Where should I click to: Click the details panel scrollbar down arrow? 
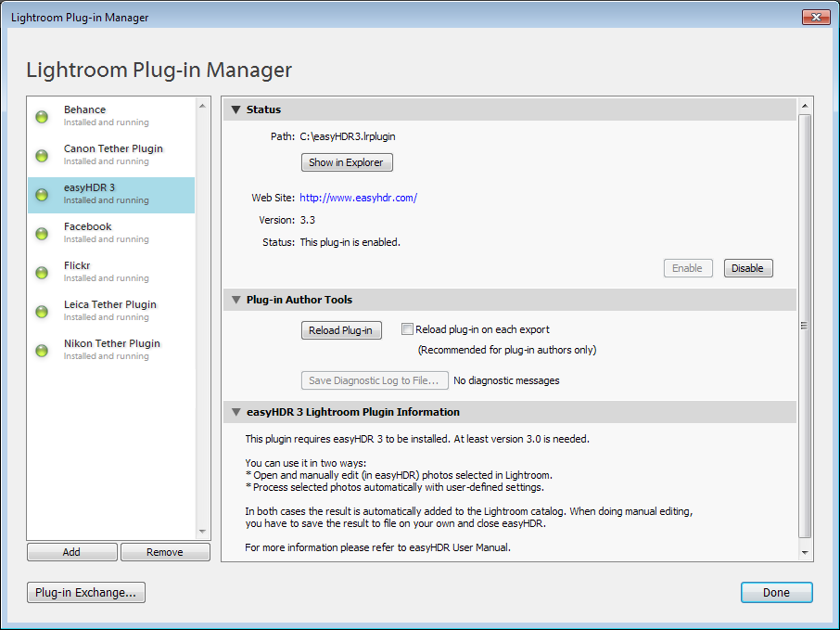click(805, 553)
